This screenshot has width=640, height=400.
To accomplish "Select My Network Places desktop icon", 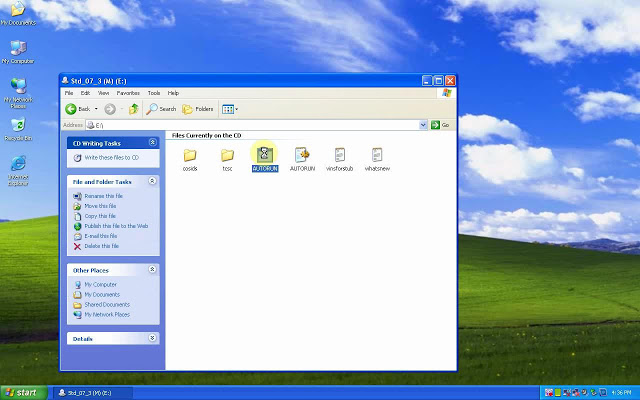I will 18,93.
